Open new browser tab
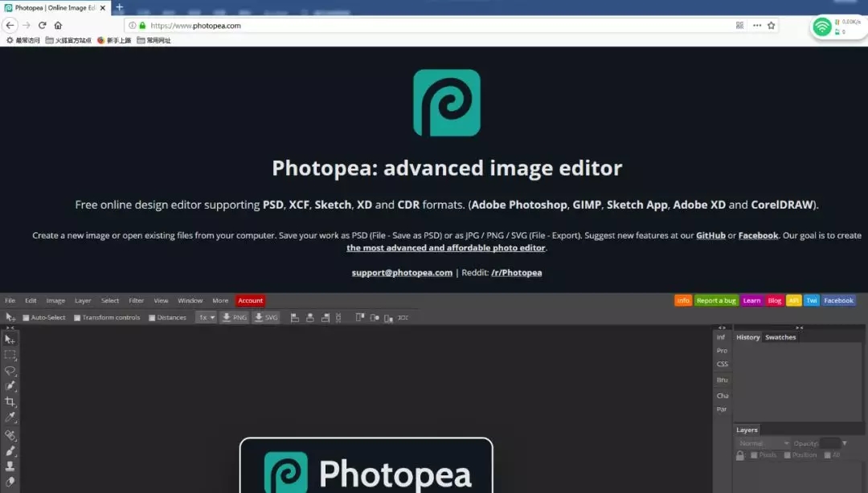This screenshot has height=493, width=868. [x=119, y=7]
